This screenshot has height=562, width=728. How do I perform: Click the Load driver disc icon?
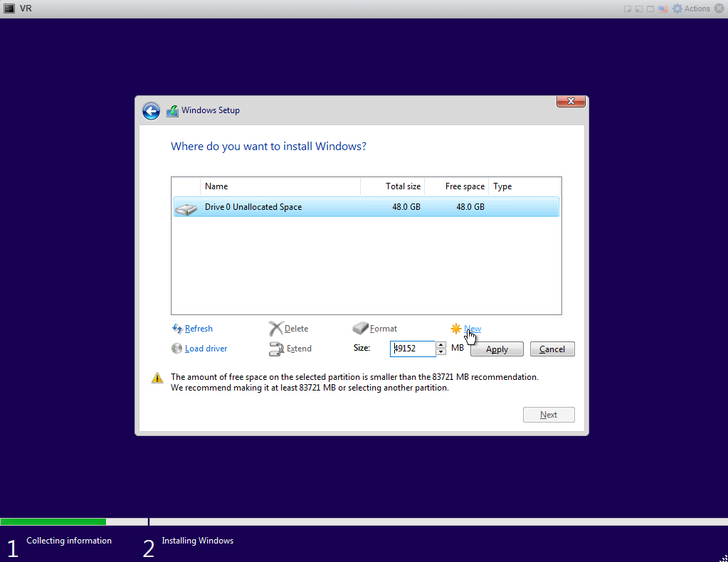point(176,349)
